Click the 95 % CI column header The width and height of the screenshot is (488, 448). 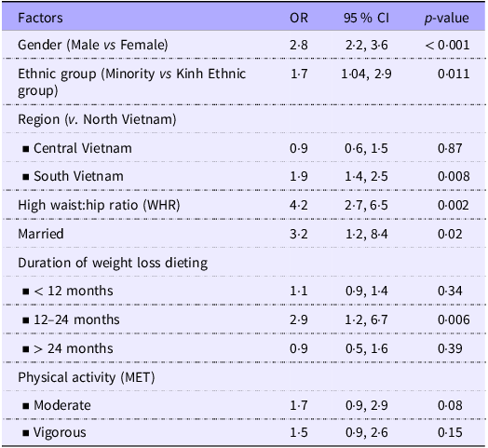(x=366, y=18)
